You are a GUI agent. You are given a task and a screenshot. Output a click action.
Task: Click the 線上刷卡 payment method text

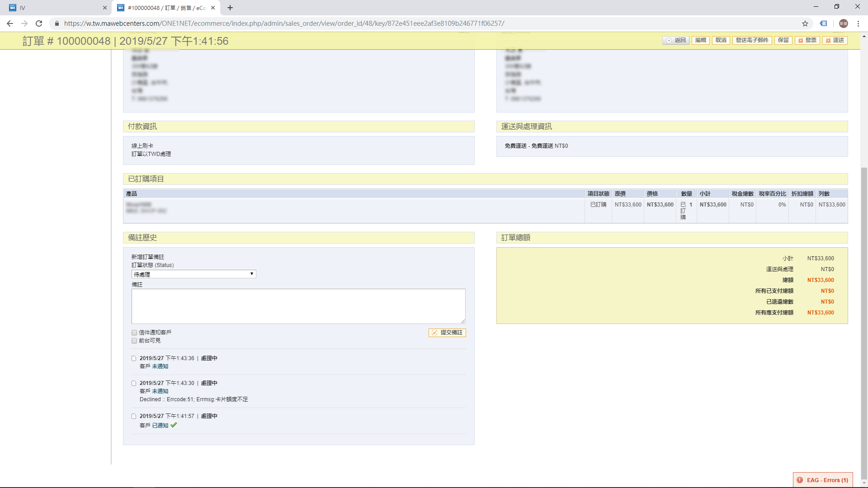click(142, 146)
